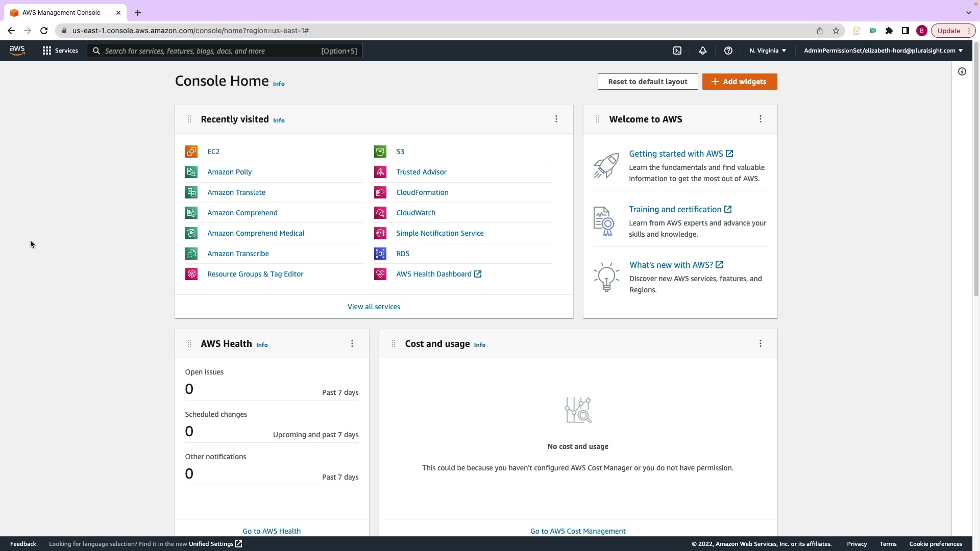
Task: Expand the N. Virginia region dropdown
Action: click(768, 51)
